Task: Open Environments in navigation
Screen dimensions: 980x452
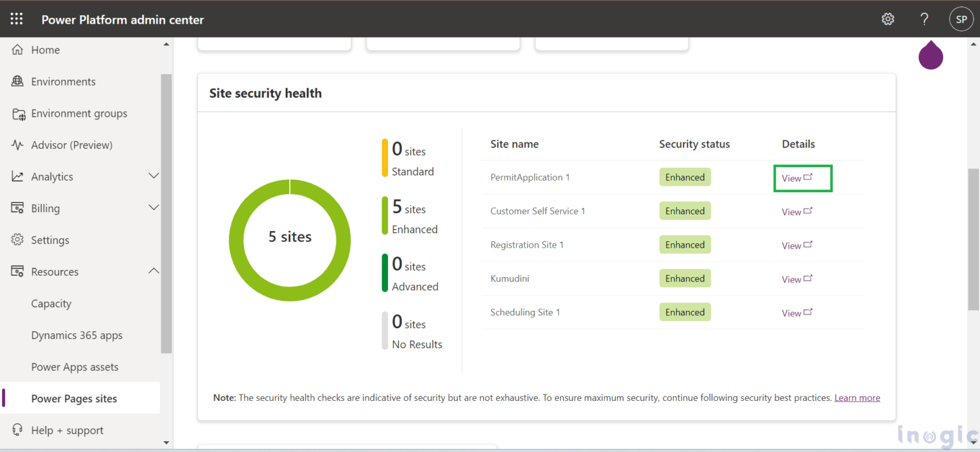Action: click(x=63, y=82)
